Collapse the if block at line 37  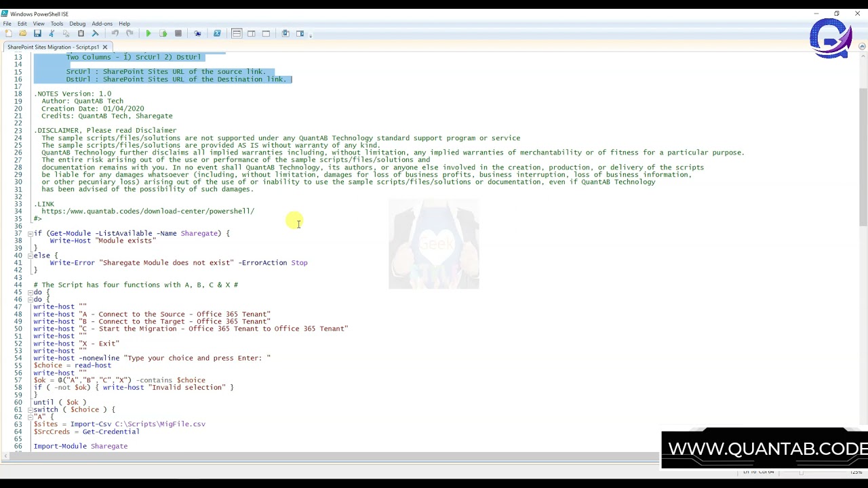tap(30, 233)
